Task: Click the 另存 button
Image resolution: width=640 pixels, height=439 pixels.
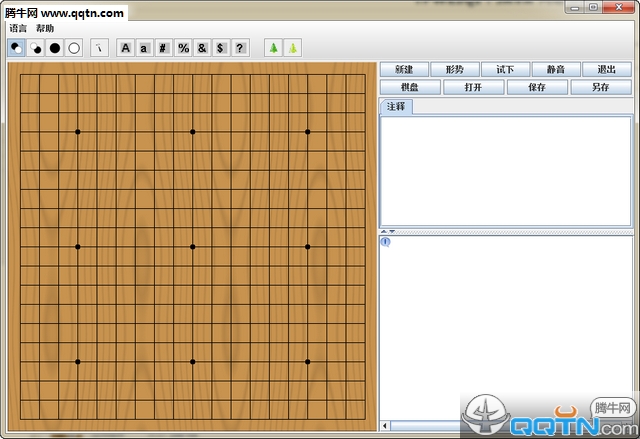Action: tap(601, 87)
